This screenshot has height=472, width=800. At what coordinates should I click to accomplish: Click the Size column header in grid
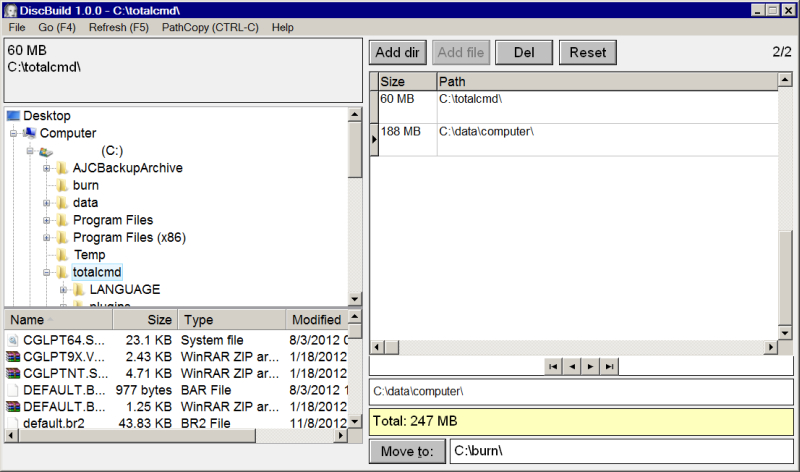[x=408, y=82]
